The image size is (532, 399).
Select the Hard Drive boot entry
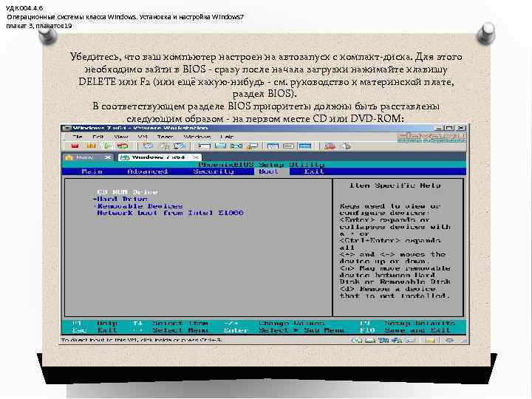(122, 199)
